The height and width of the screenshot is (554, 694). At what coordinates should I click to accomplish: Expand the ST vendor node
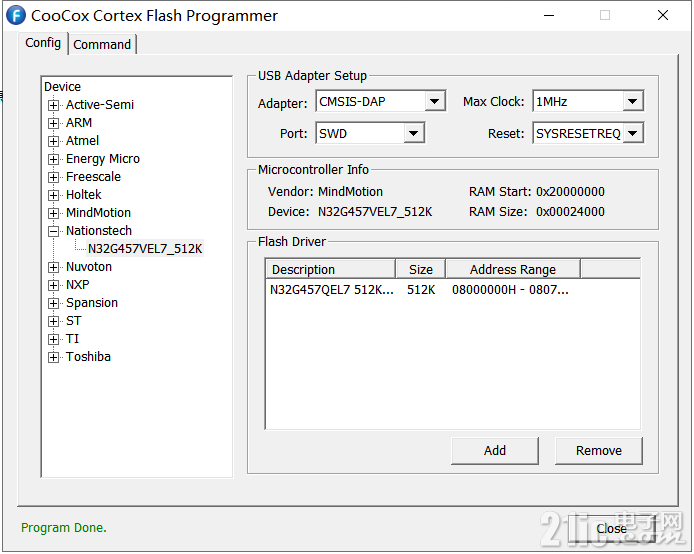[x=54, y=321]
